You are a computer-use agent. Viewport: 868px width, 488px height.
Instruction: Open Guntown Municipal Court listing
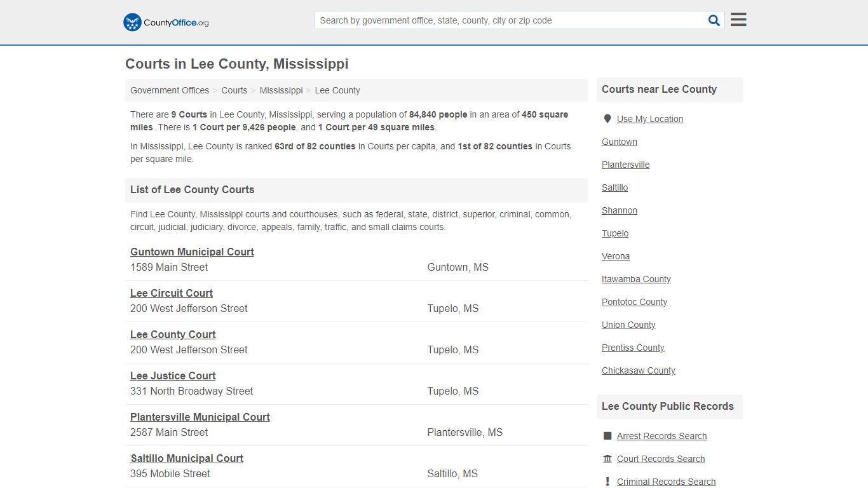[x=192, y=252]
